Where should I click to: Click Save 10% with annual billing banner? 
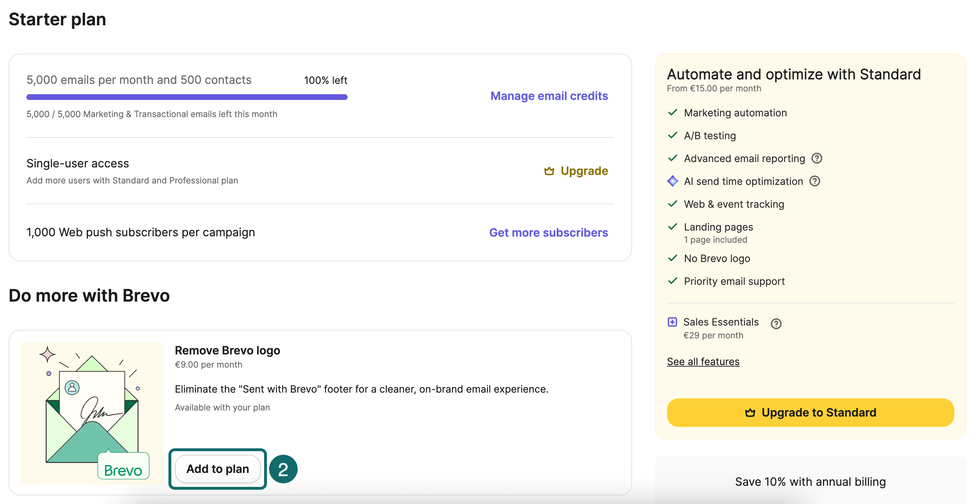810,482
